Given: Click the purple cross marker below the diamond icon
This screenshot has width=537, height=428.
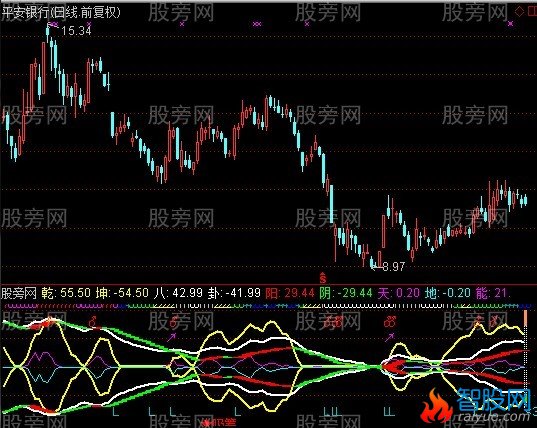Looking at the screenshot, I should point(511,24).
